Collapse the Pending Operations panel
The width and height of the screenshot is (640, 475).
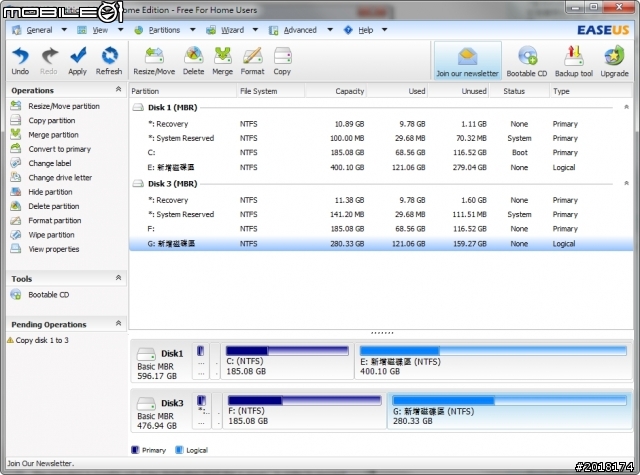[x=118, y=324]
